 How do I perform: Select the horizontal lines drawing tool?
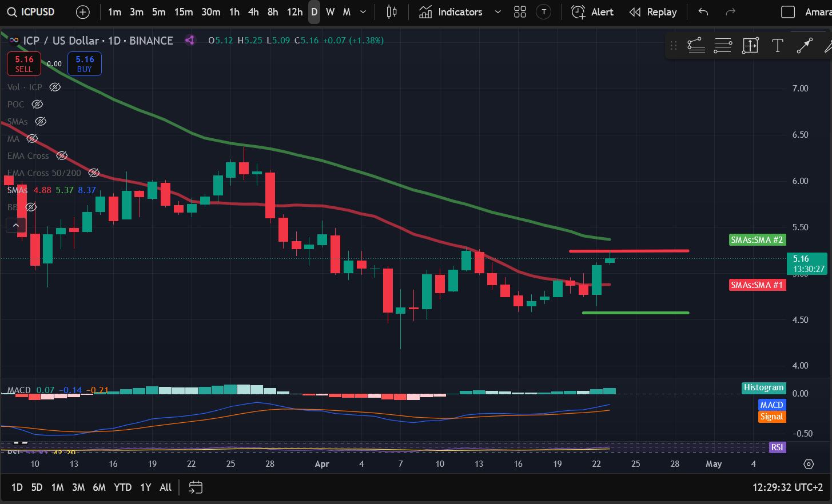pyautogui.click(x=723, y=46)
